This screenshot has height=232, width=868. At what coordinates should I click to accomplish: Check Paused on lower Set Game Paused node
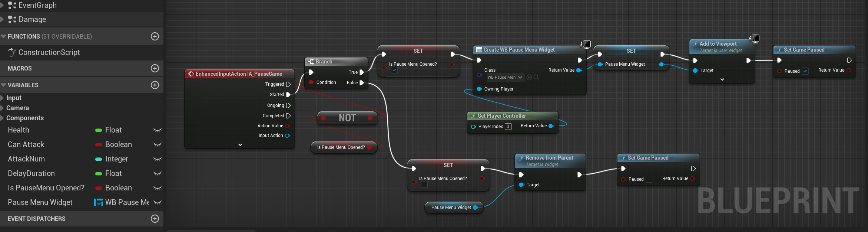[x=649, y=179]
